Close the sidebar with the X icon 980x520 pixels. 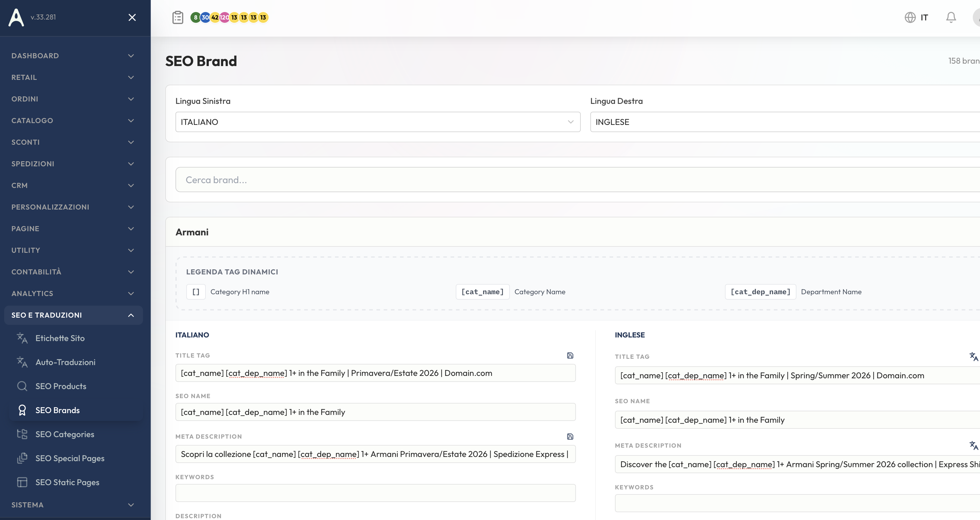[132, 17]
